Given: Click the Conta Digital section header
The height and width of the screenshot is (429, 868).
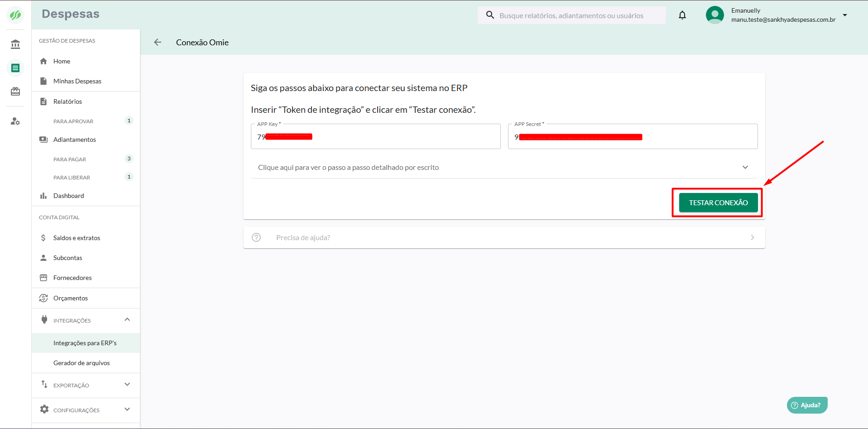Looking at the screenshot, I should (59, 217).
